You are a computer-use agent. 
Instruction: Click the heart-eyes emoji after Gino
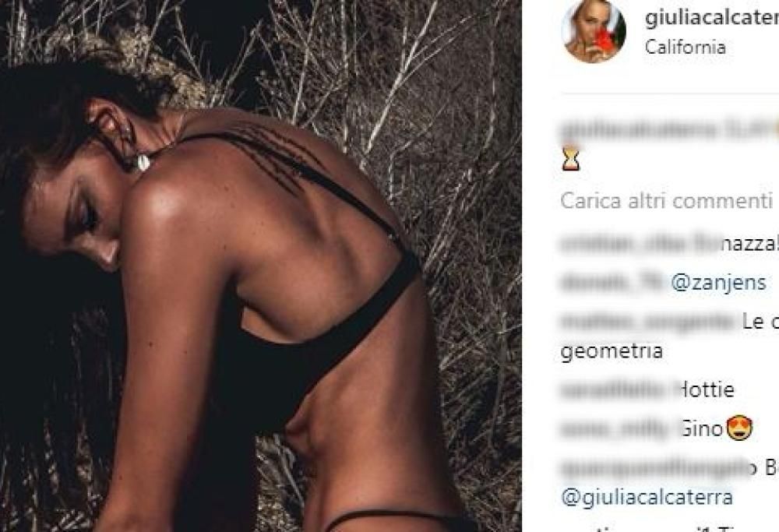tap(739, 428)
